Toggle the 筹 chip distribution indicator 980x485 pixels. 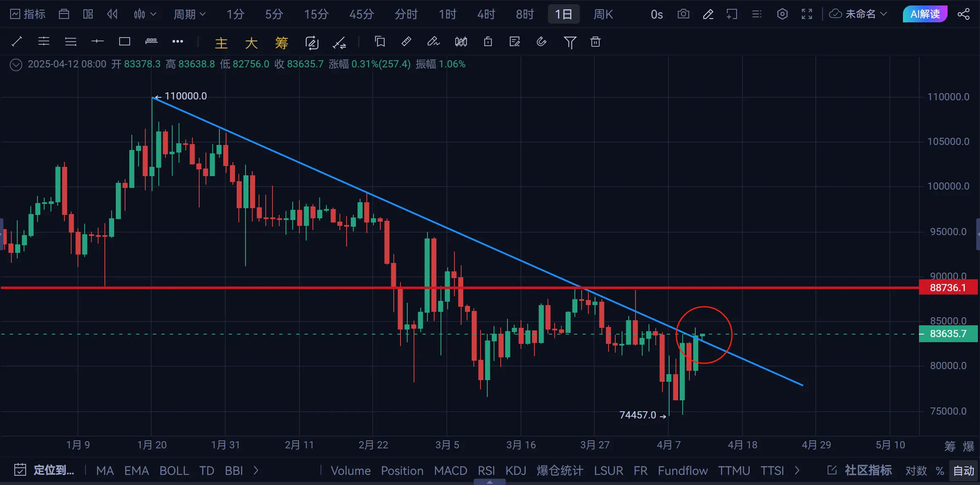point(281,43)
